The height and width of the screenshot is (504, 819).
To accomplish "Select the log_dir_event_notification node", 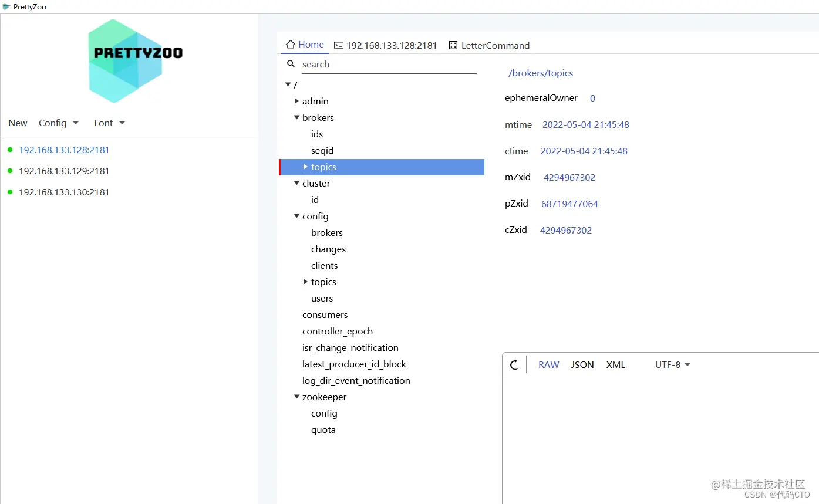I will (356, 380).
